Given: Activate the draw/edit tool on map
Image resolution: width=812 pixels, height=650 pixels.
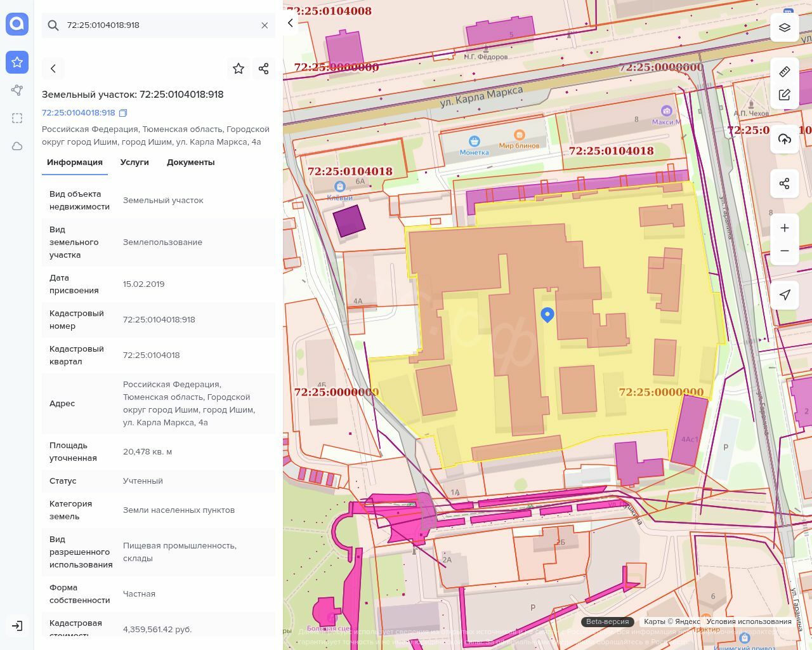Looking at the screenshot, I should (x=785, y=95).
